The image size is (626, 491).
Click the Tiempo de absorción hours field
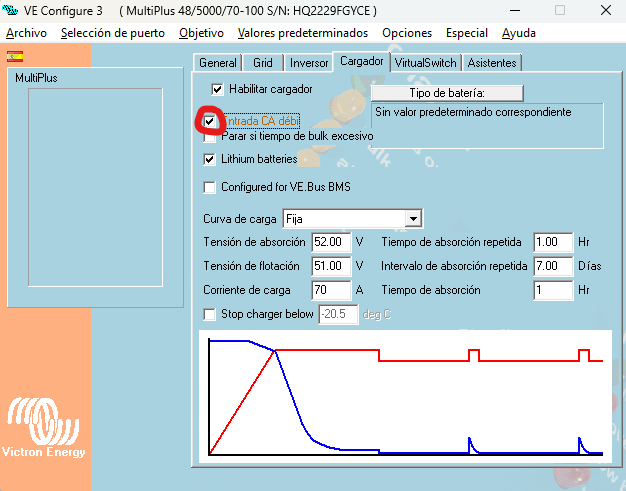click(553, 290)
